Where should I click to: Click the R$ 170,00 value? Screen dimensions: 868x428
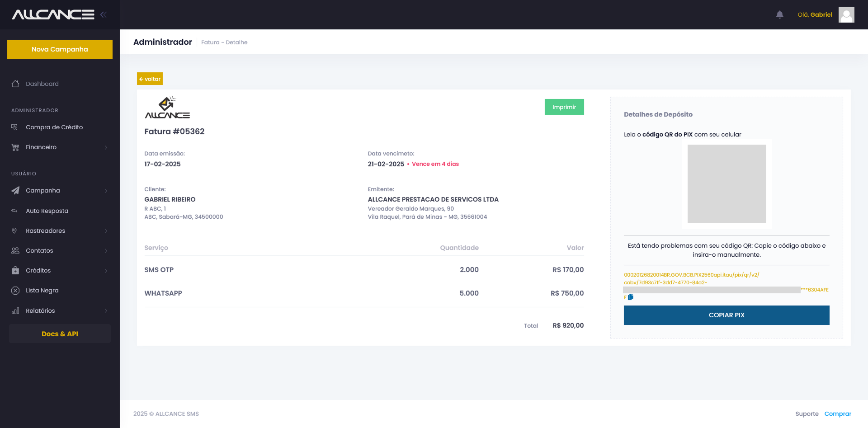568,270
